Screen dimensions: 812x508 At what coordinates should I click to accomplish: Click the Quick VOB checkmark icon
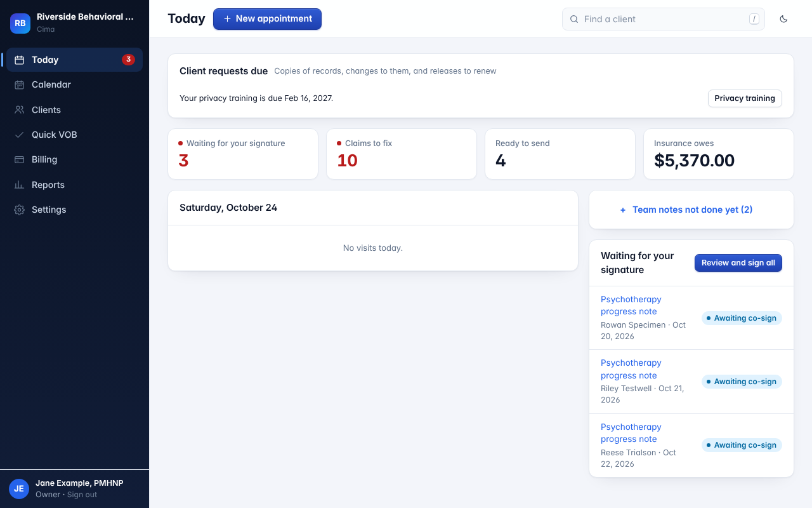click(x=20, y=135)
